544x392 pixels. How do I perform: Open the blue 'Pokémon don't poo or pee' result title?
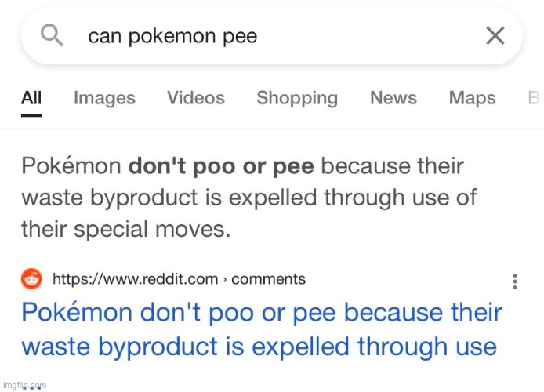(x=262, y=329)
